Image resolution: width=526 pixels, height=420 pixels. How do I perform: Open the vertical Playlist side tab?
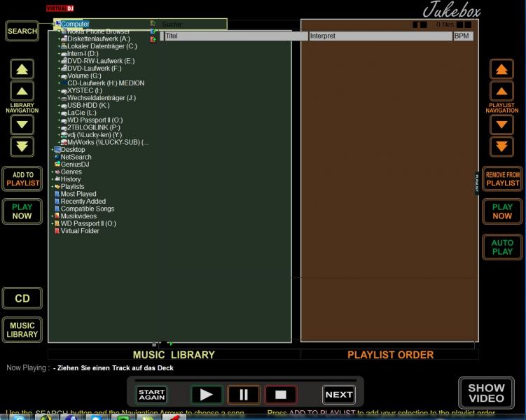[477, 183]
